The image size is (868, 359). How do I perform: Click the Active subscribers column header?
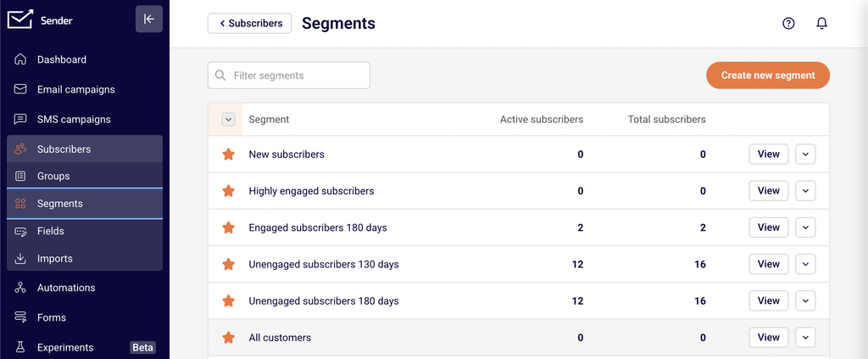(x=542, y=119)
